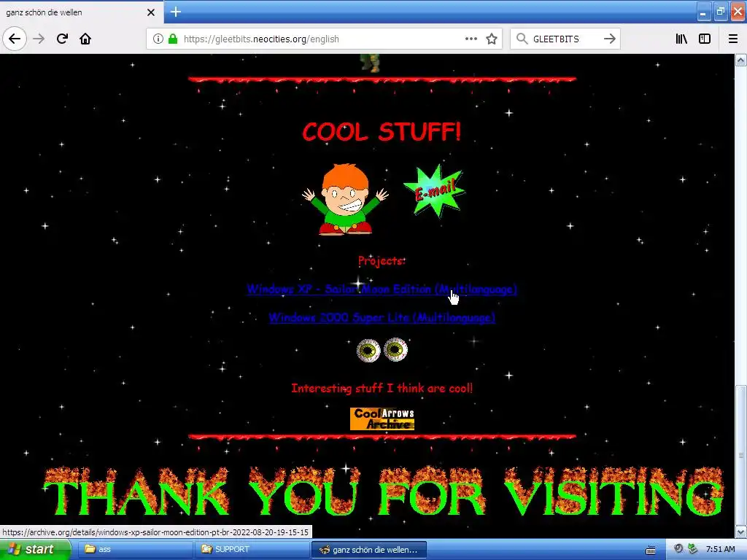Open page actions three-dot menu

click(471, 39)
